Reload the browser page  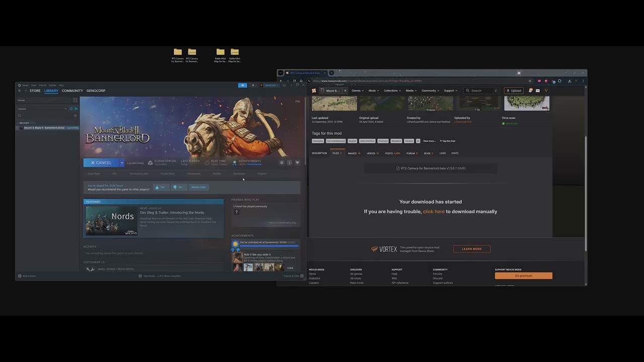point(294,80)
